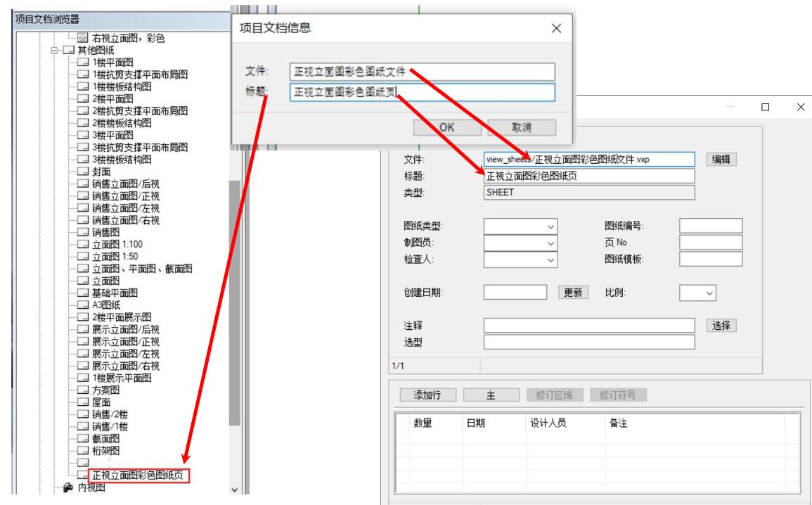Image resolution: width=812 pixels, height=505 pixels.
Task: Click the 图纸模板 input field
Action: coord(711,259)
